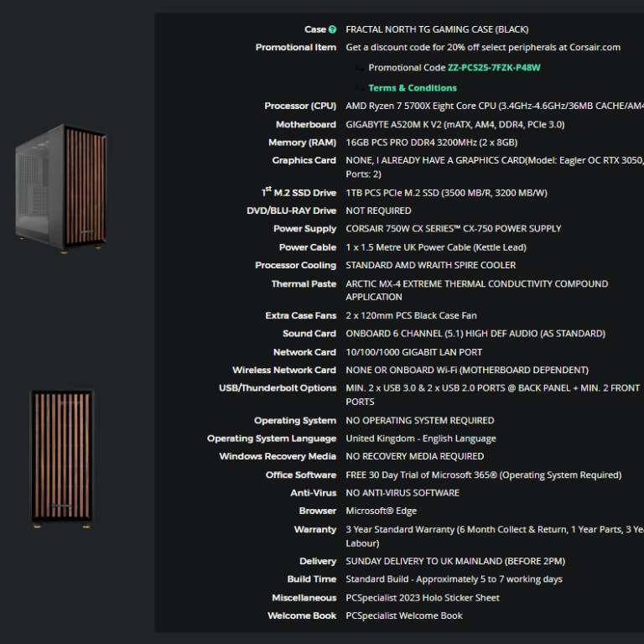This screenshot has height=644, width=644.
Task: Click NONE OR ONBOARD Wi-Fi value
Action: [467, 370]
